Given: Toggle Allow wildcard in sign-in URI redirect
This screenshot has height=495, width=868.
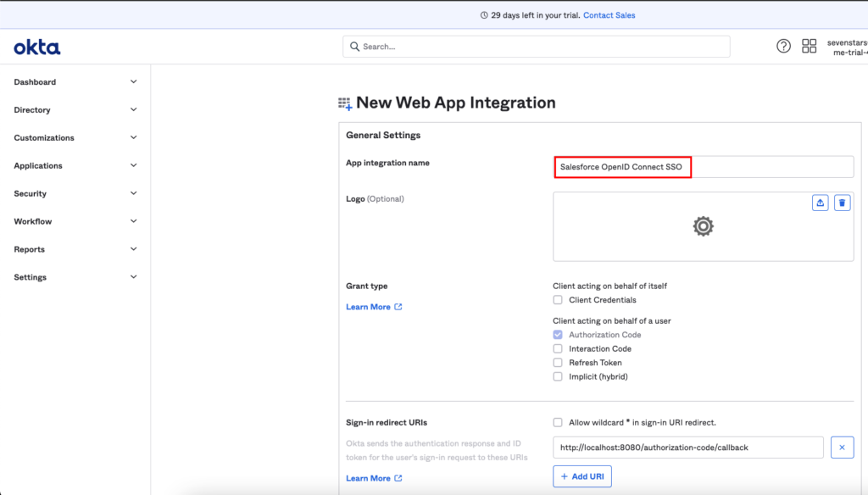Looking at the screenshot, I should (x=558, y=422).
